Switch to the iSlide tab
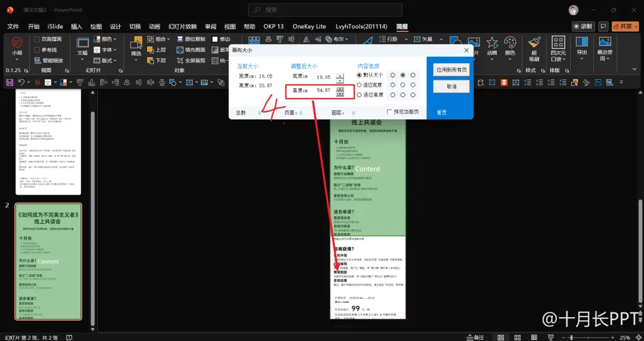The image size is (644, 341). point(55,26)
